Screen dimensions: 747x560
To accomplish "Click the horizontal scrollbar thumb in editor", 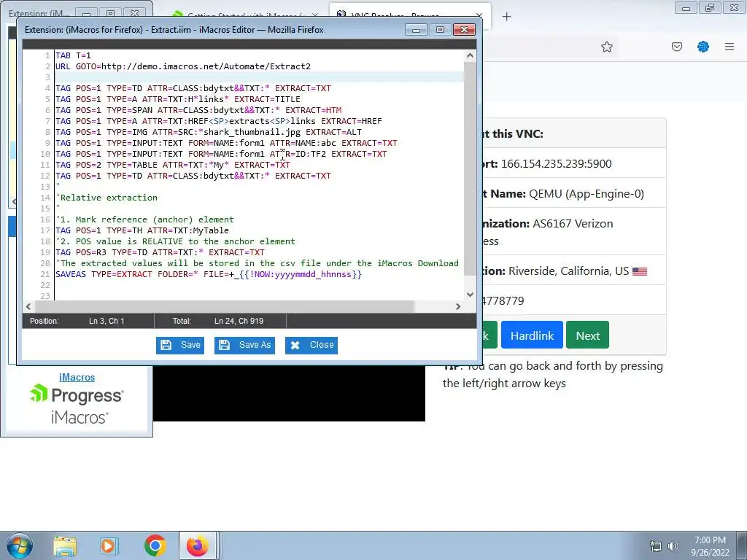I will tap(224, 306).
